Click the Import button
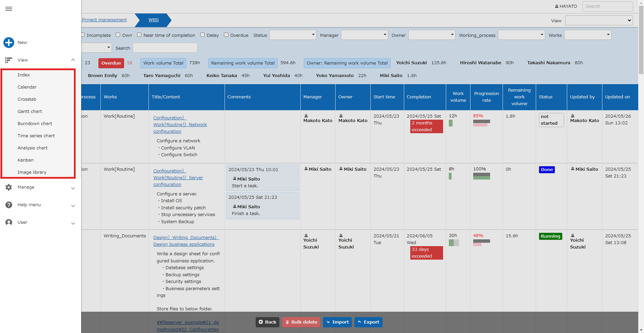The image size is (644, 333). pyautogui.click(x=338, y=322)
